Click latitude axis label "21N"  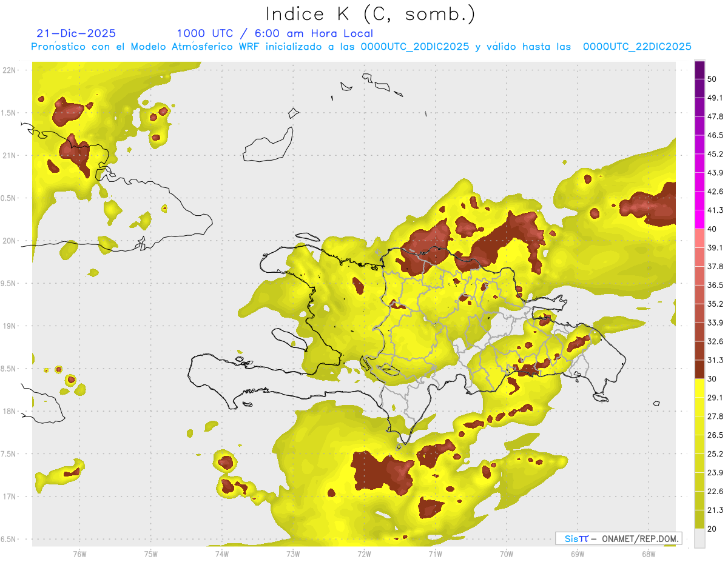click(10, 156)
